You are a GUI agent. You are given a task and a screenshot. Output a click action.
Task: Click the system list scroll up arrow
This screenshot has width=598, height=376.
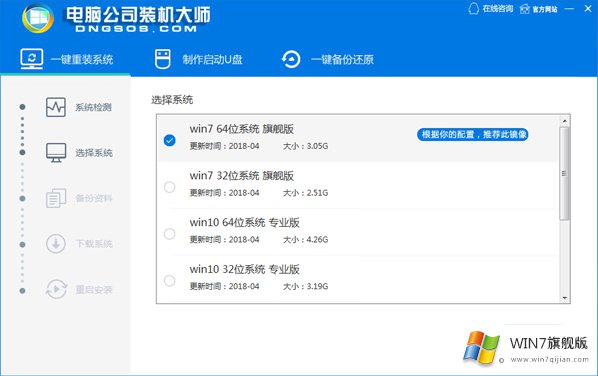[x=564, y=121]
